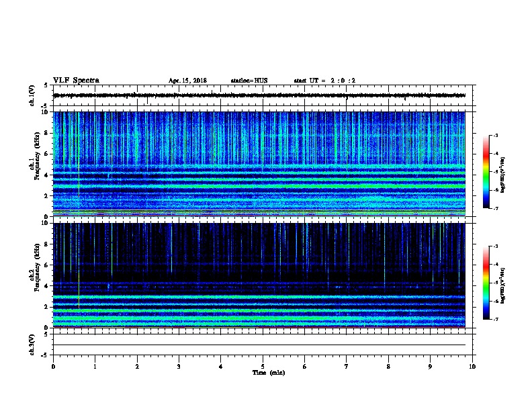Screen dimensions: 532x411
Task: Click time axis tick label 7
Action: pos(347,366)
